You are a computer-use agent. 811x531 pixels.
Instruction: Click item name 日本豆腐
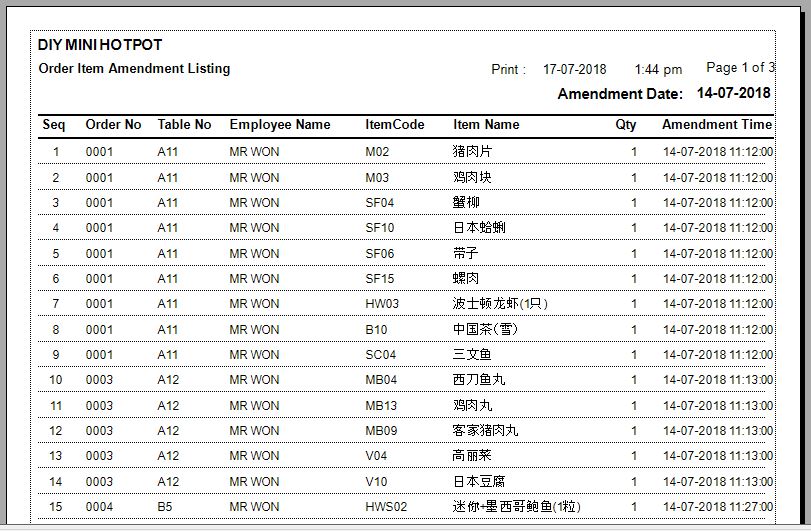coord(479,481)
